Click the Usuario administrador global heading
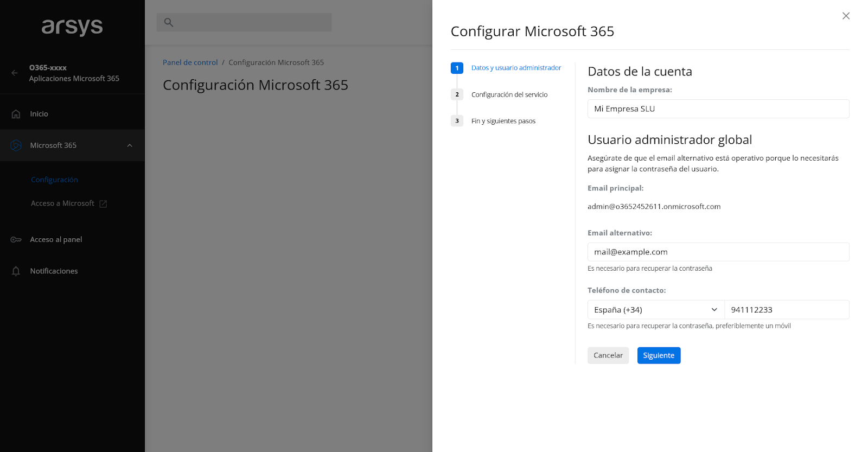The height and width of the screenshot is (452, 868). coord(669,140)
